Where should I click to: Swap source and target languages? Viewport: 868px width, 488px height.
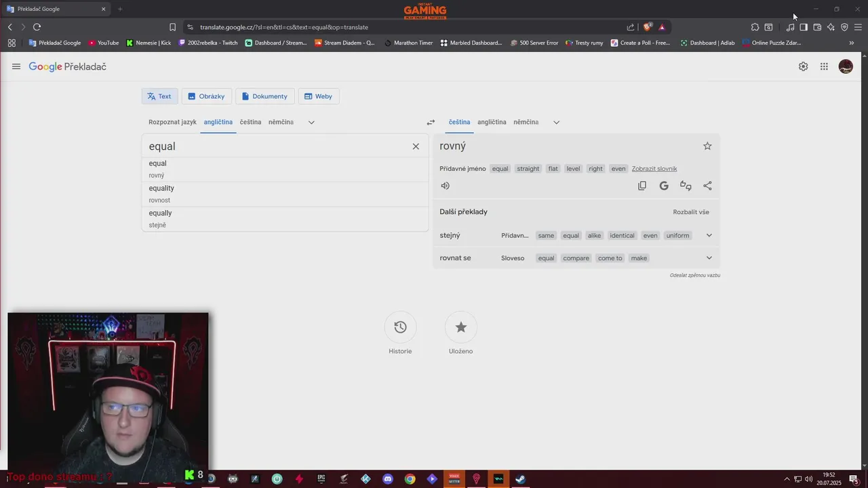pyautogui.click(x=431, y=123)
